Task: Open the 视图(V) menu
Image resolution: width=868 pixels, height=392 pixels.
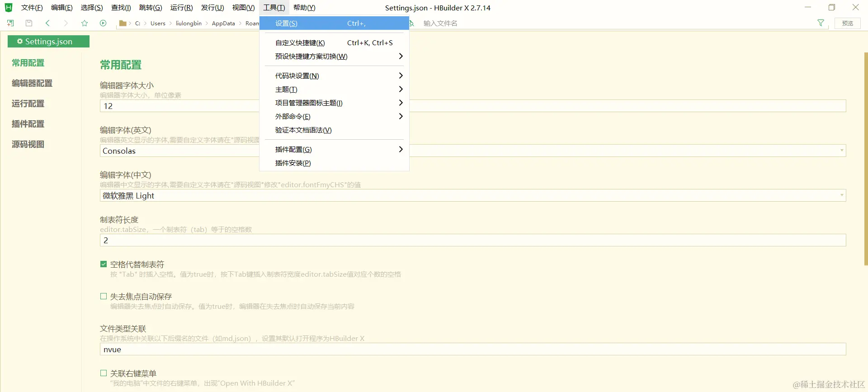Action: pos(244,8)
